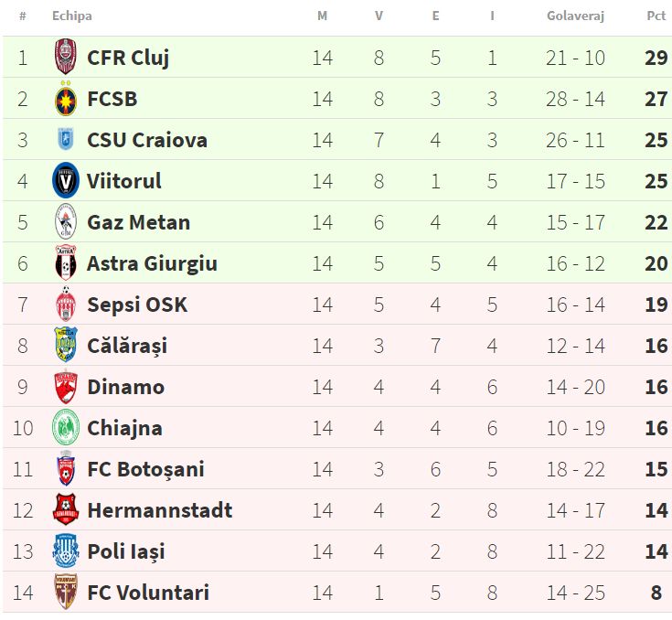This screenshot has width=672, height=620.
Task: Open the FC Botoșani team link
Action: tap(145, 469)
